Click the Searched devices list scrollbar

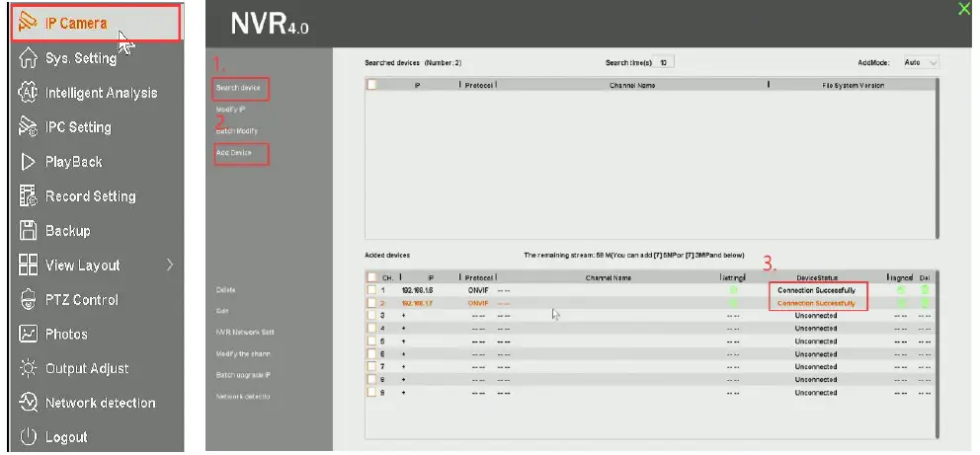(x=937, y=158)
